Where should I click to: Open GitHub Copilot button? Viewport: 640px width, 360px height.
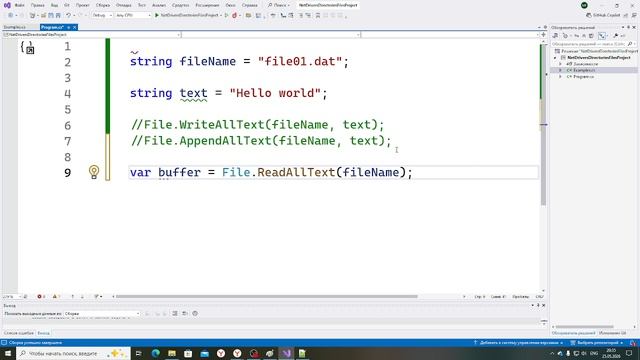(603, 15)
